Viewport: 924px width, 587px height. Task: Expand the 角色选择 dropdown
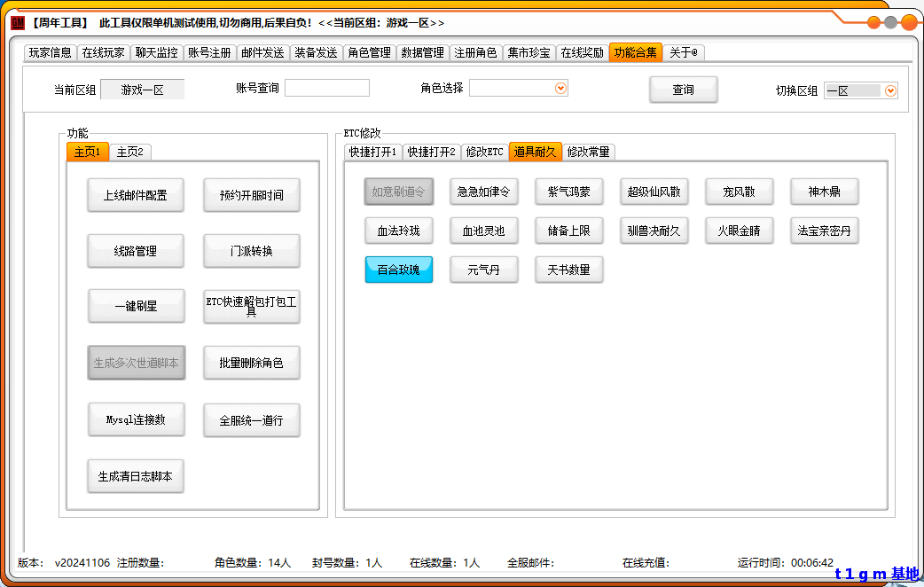(x=560, y=88)
